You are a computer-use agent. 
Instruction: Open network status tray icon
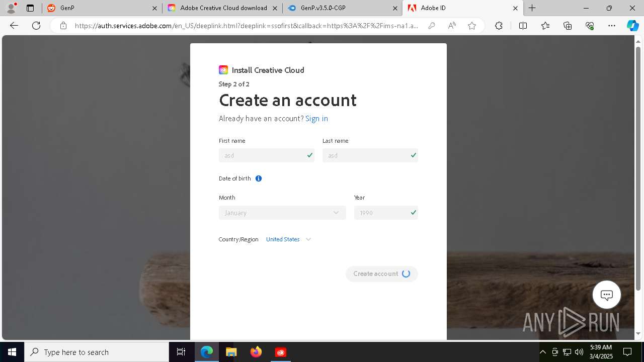click(567, 352)
